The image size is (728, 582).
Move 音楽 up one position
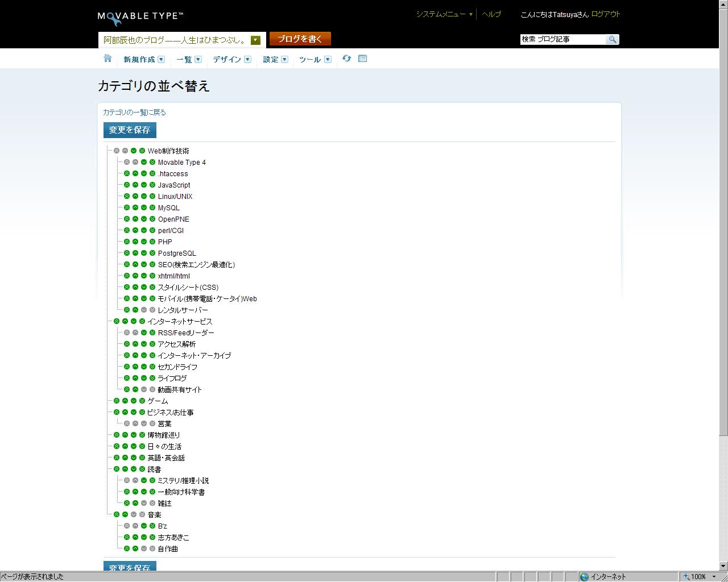coord(125,514)
